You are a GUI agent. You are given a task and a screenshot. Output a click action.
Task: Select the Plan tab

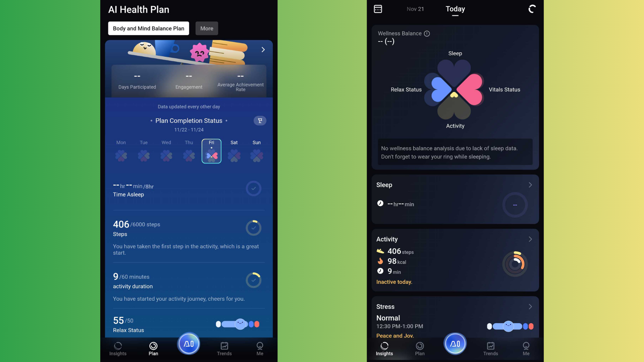point(420,348)
